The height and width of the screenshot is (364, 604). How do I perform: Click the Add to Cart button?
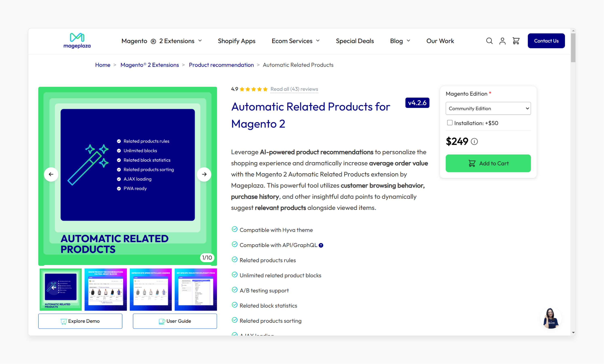pos(488,163)
